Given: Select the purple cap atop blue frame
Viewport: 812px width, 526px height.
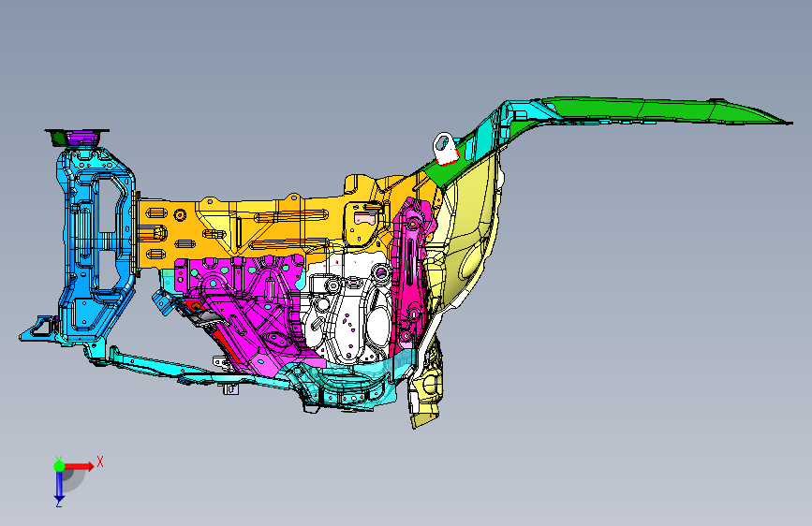Looking at the screenshot, I should [x=81, y=139].
